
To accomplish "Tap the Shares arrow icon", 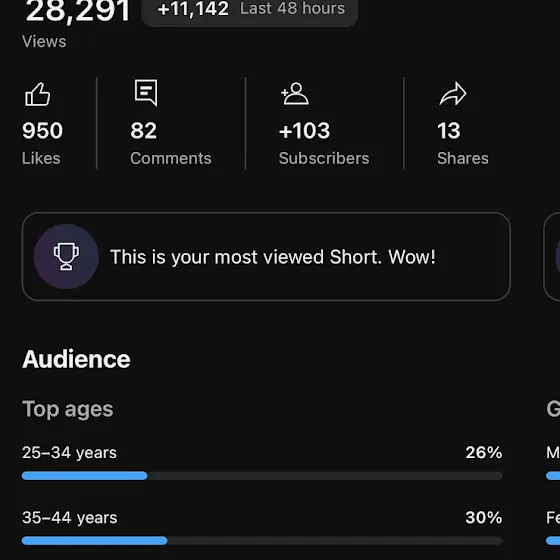I will 453,94.
